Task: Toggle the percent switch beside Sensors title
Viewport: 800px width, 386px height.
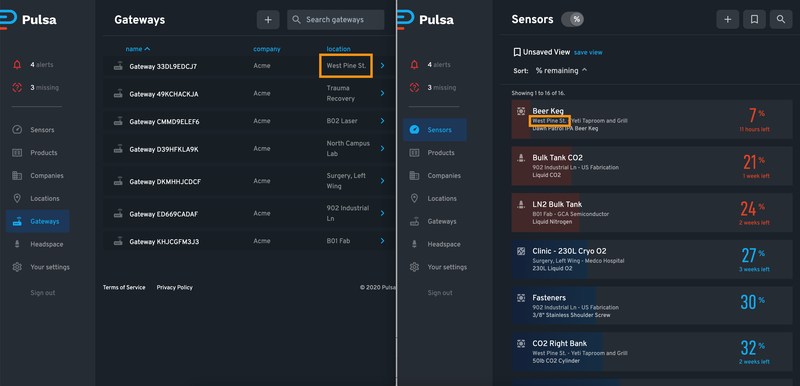Action: coord(572,19)
